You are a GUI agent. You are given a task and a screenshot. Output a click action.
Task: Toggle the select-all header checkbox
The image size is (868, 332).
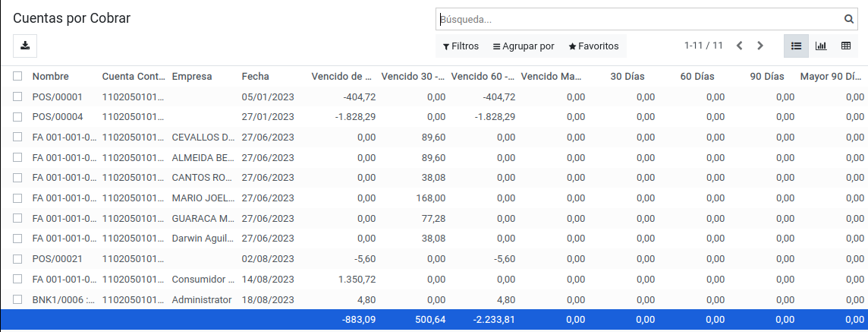coord(17,77)
